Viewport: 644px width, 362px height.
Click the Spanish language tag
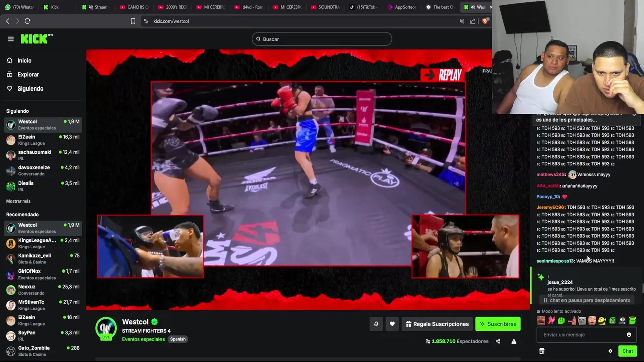coord(178,339)
